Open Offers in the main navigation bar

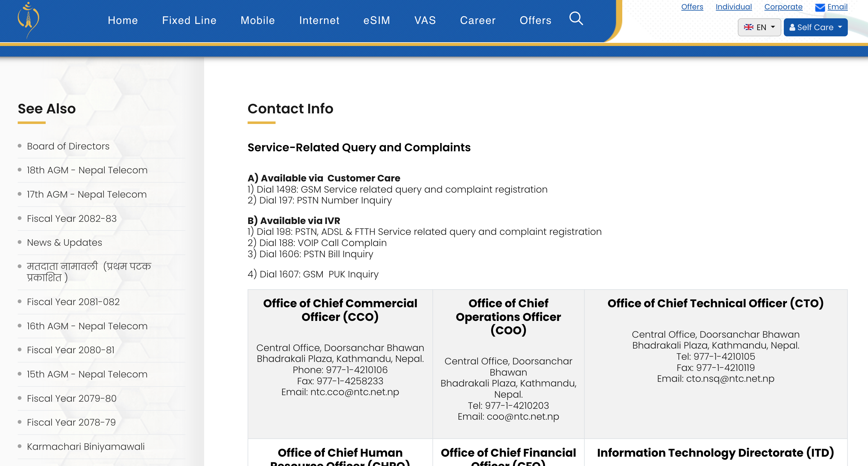[x=535, y=21]
